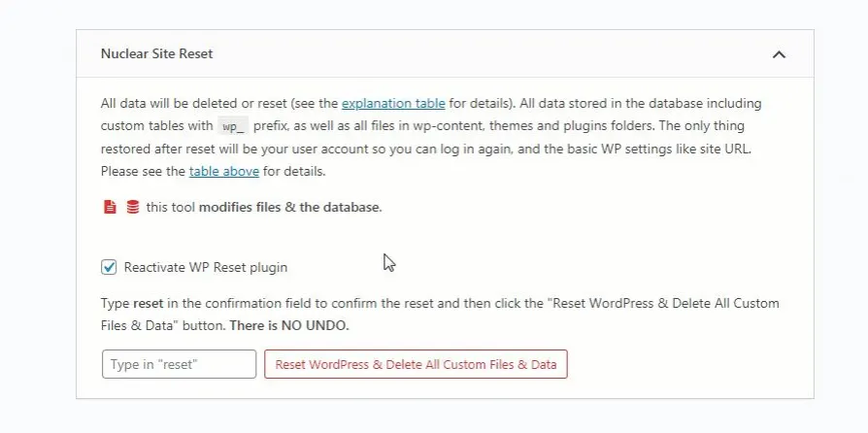Click the Nuclear Site Reset heading title
This screenshot has height=433, width=868.
click(x=156, y=53)
